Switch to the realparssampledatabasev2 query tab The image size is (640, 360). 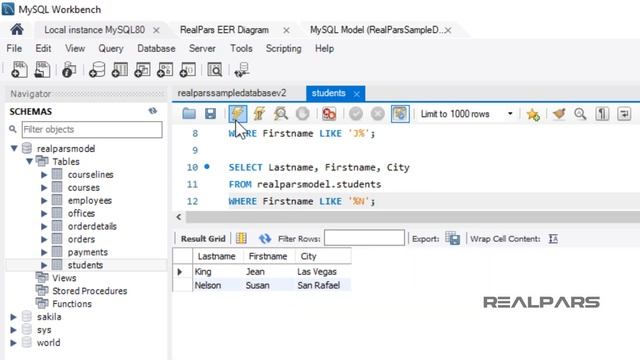[232, 93]
